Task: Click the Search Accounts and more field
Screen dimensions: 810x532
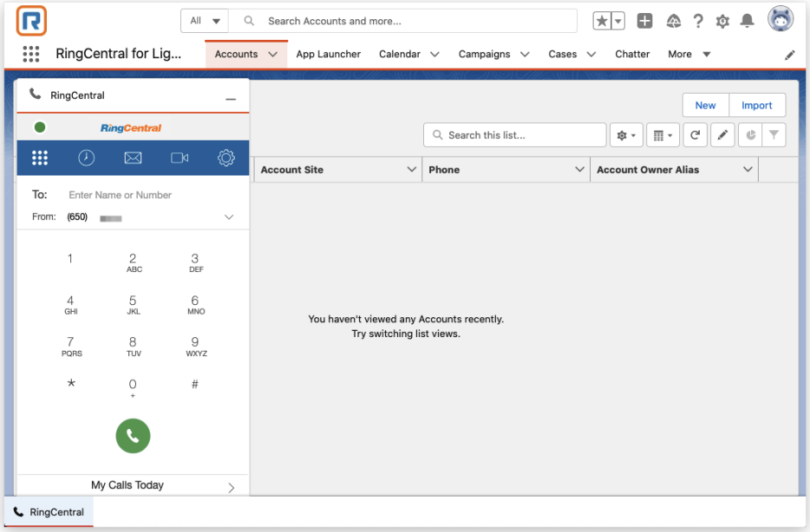Action: coord(403,21)
